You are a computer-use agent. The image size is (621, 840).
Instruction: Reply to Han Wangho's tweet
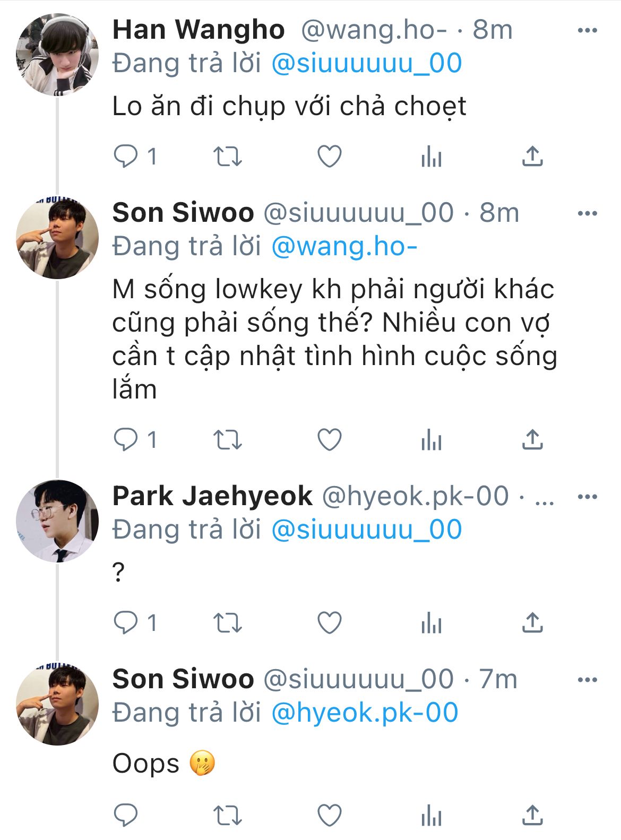(x=126, y=157)
